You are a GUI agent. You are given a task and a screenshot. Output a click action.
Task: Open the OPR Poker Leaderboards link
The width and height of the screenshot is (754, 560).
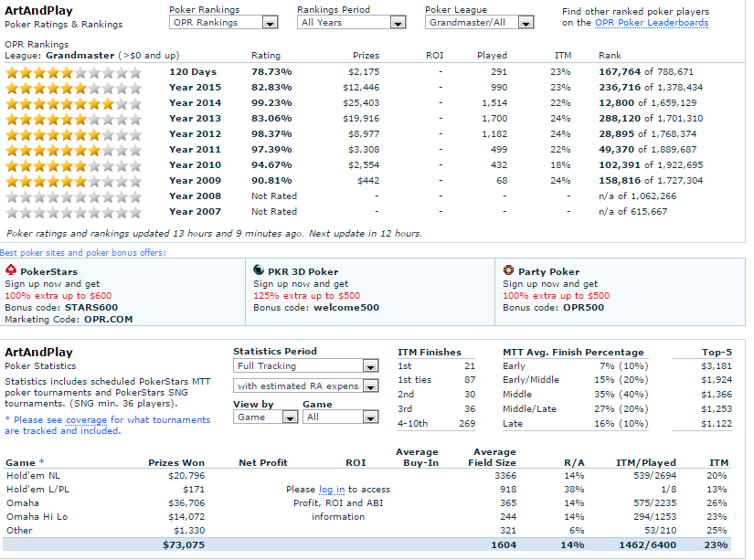tap(651, 23)
